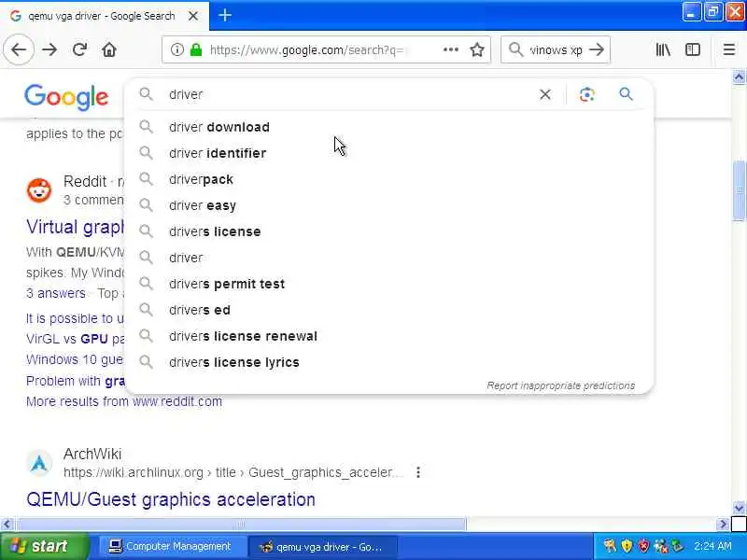This screenshot has height=560, width=747.
Task: Click the red security alert tray icon
Action: pyautogui.click(x=643, y=546)
